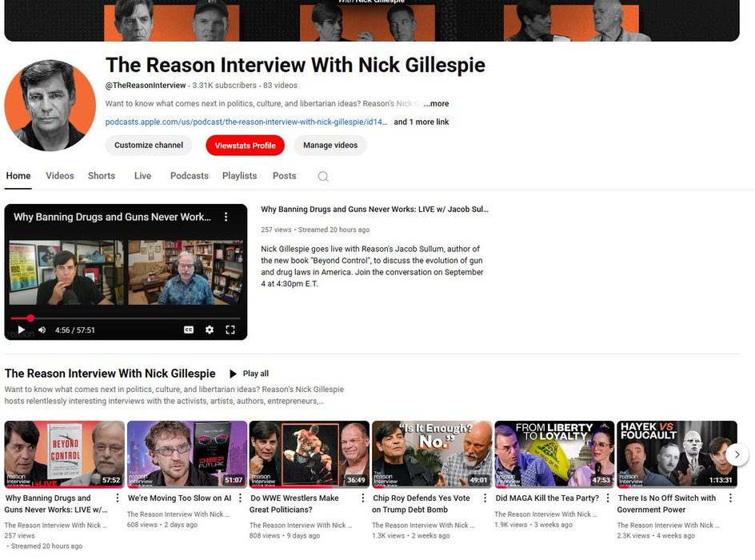Open the 'Is It Enough? No.' thumbnail

point(432,454)
